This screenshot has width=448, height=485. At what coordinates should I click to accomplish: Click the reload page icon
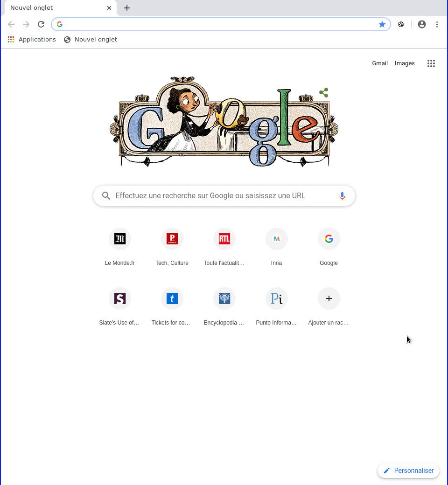(x=41, y=24)
